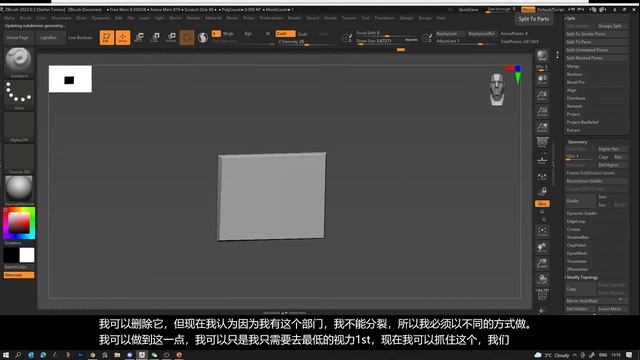640x360 pixels.
Task: Select the Rotate transform icon
Action: pyautogui.click(x=171, y=38)
